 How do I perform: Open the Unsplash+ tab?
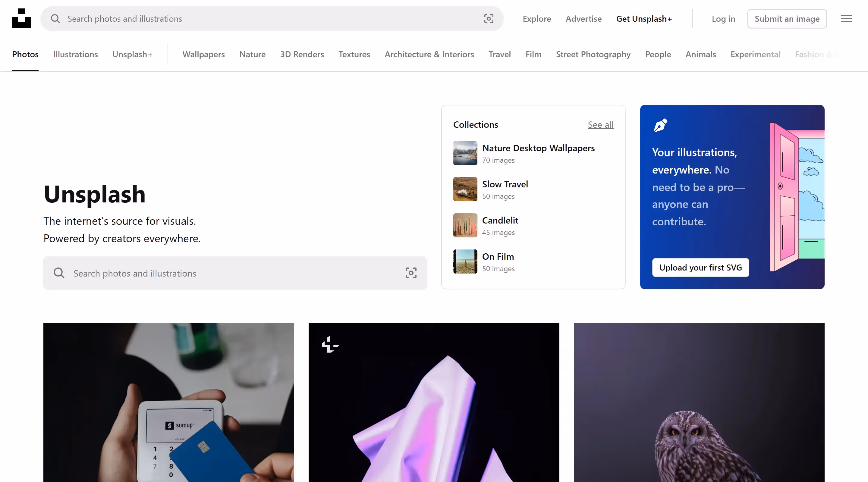tap(132, 55)
